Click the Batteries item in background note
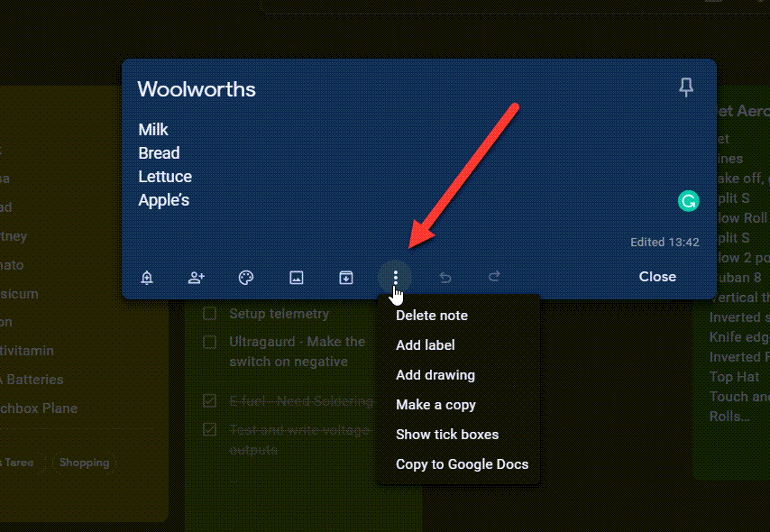This screenshot has height=532, width=770. [32, 380]
